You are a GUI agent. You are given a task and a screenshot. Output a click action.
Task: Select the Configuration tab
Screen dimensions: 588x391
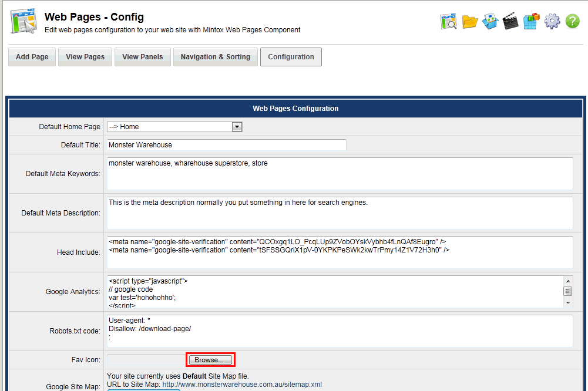tap(291, 57)
